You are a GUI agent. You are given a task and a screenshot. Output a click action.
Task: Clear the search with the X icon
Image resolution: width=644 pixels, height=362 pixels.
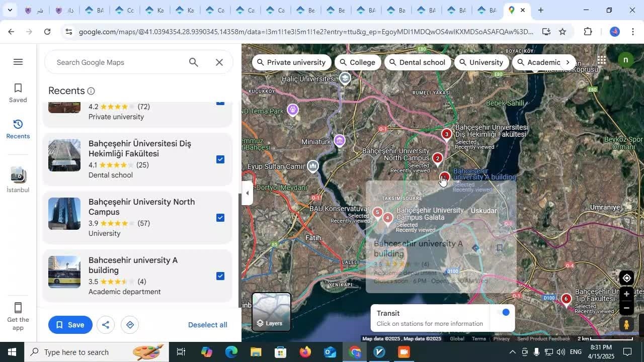(x=219, y=62)
